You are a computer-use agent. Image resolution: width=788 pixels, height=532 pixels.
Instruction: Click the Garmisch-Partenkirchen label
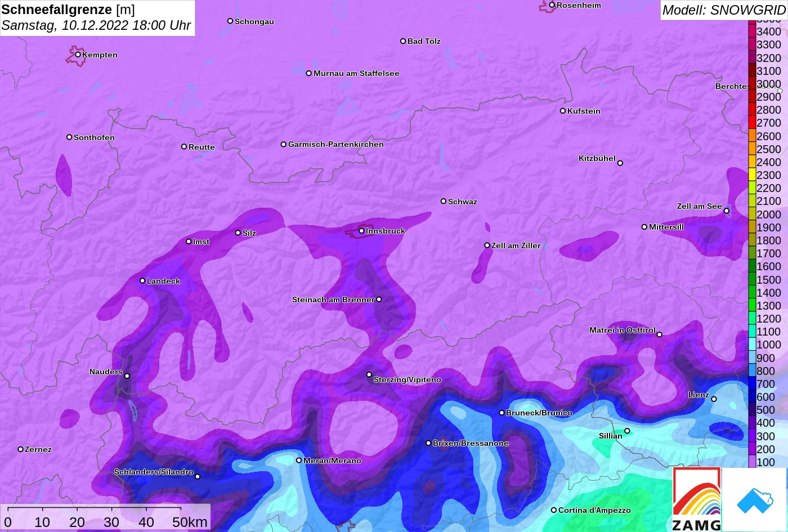click(x=336, y=144)
